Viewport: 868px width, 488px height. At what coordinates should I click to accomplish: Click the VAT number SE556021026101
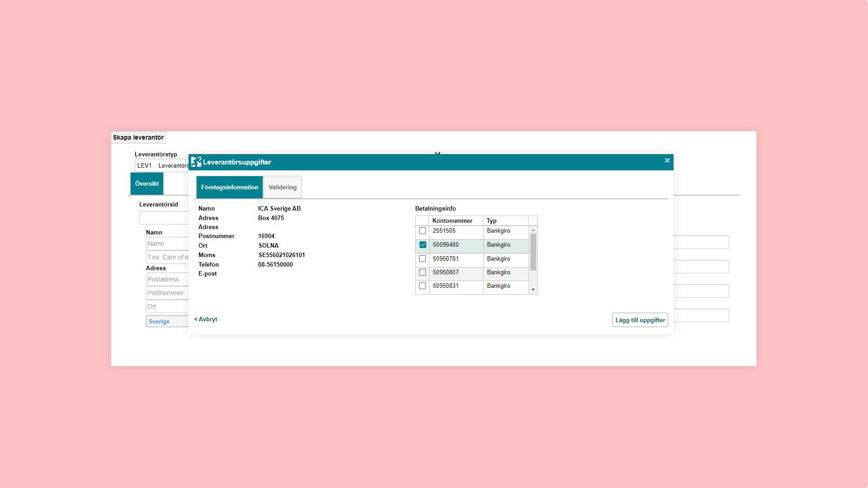pos(282,255)
